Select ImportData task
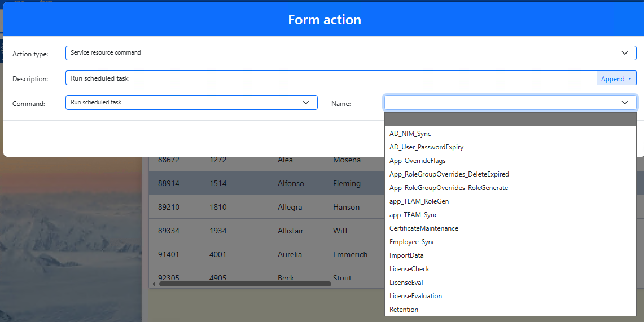The image size is (644, 322). 510,255
